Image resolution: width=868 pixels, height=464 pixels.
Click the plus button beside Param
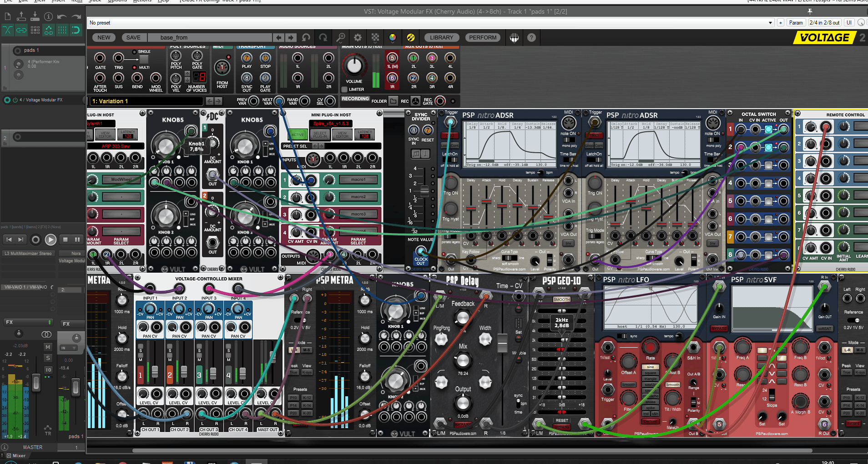click(781, 23)
